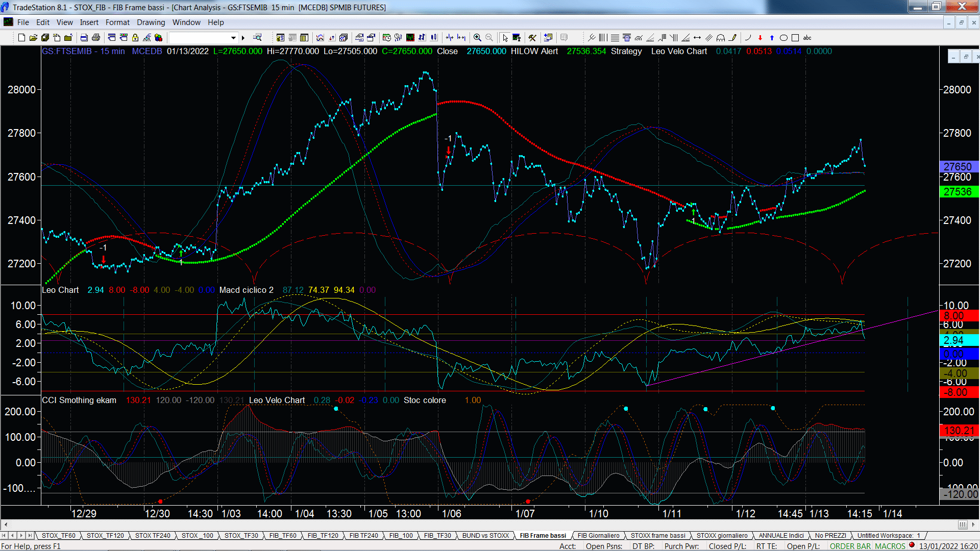Select the Pointer cursor tool
Viewport: 980px width, 551px height.
(505, 37)
